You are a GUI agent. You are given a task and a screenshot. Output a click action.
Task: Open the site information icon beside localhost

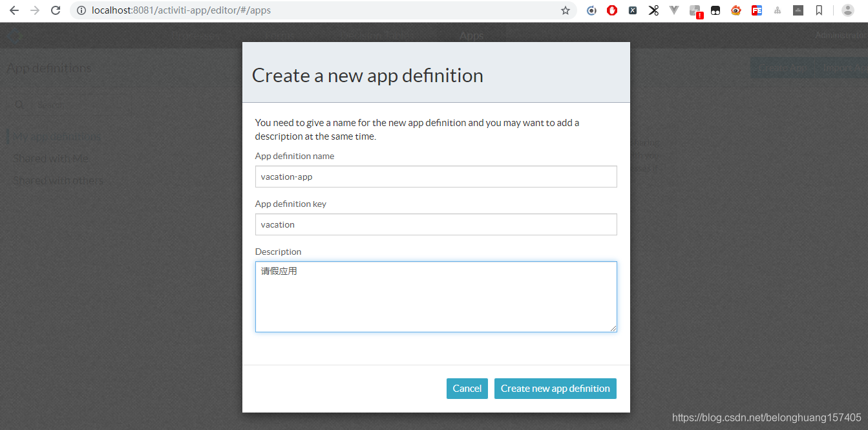[x=81, y=10]
